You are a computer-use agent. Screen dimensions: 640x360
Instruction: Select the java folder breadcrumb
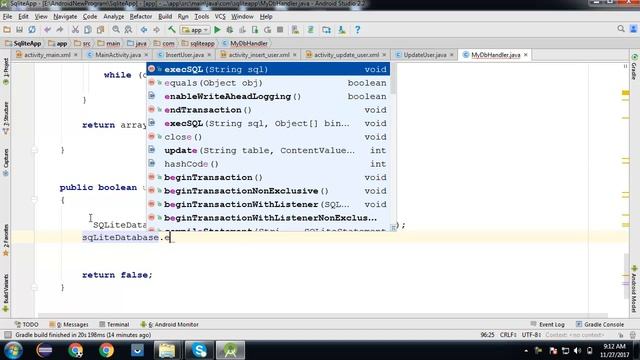pos(137,43)
